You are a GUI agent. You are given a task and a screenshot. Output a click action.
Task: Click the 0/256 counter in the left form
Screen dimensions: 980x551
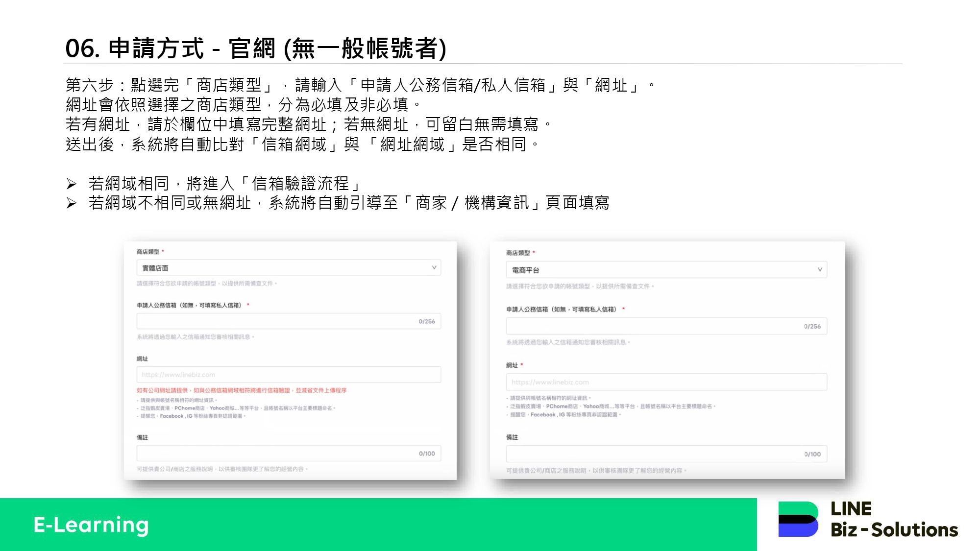pyautogui.click(x=426, y=321)
